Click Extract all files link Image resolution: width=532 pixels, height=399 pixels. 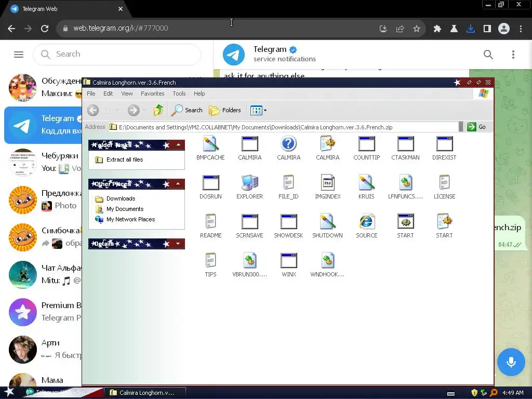(125, 159)
